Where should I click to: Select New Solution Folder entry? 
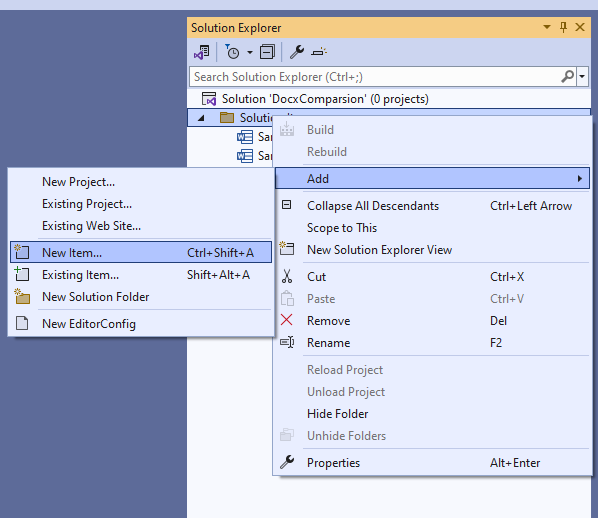click(x=141, y=297)
